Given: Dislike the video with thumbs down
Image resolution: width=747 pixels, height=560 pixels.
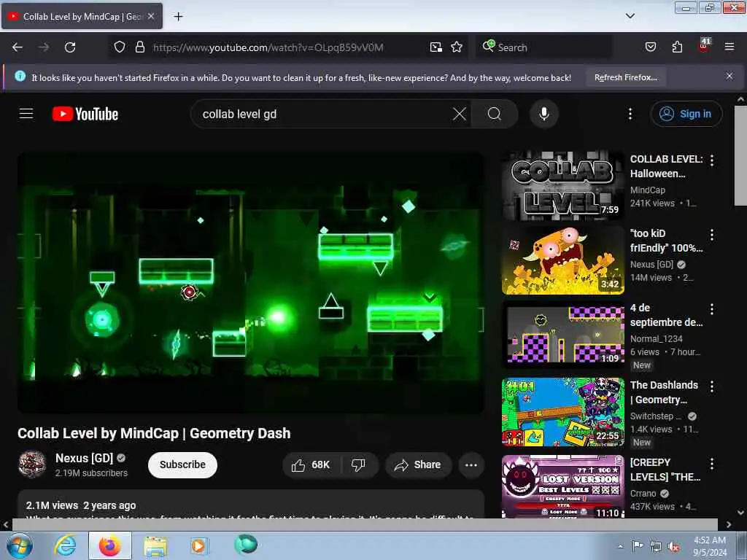Looking at the screenshot, I should (358, 464).
